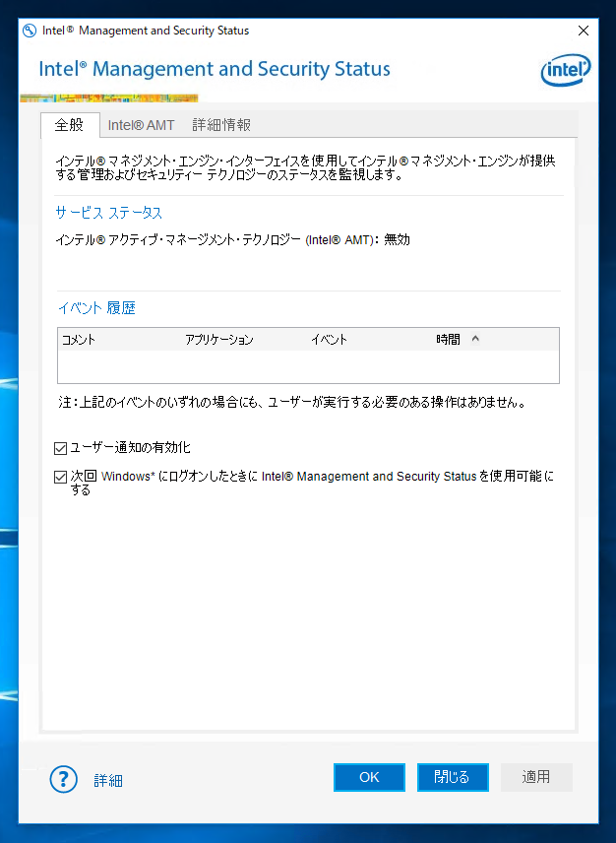Open the Intel® AMT tab
This screenshot has height=843, width=616.
pyautogui.click(x=141, y=125)
